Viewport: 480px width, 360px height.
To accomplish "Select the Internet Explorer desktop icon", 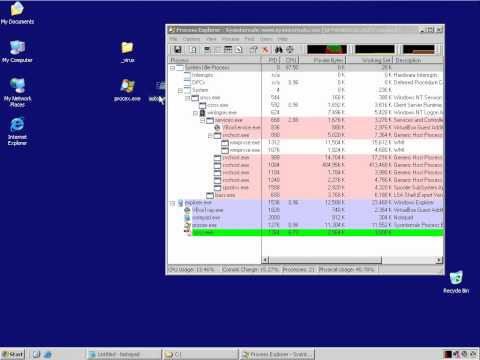I will pos(17,131).
